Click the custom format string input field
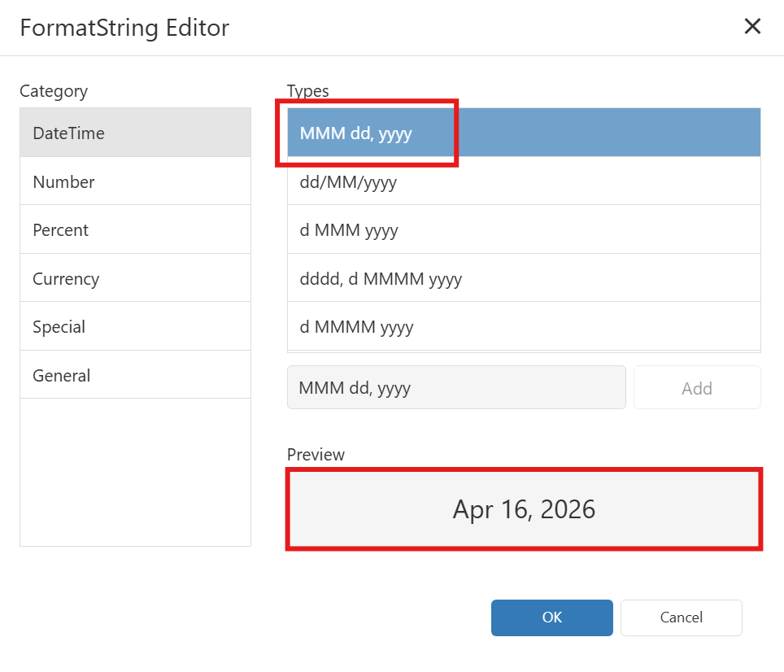784x672 pixels. click(455, 387)
